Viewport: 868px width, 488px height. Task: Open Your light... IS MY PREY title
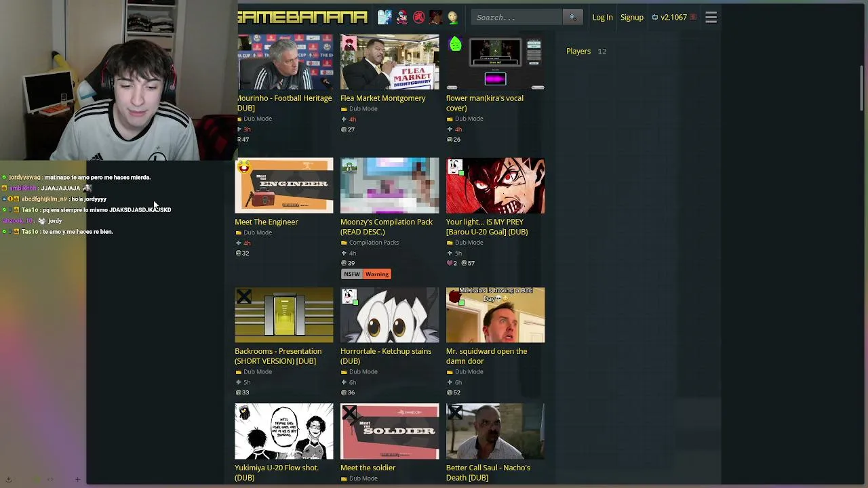[487, 227]
